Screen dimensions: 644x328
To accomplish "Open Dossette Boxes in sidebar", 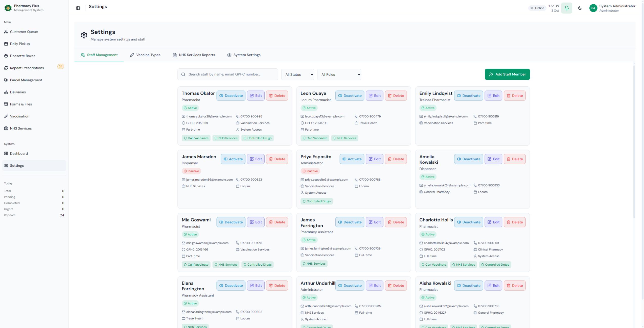I will [x=34, y=56].
